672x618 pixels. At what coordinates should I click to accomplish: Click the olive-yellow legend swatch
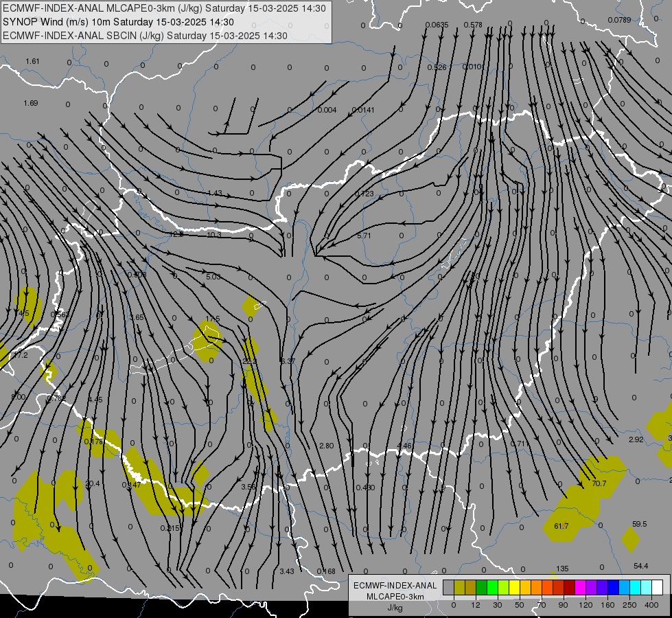[x=459, y=588]
